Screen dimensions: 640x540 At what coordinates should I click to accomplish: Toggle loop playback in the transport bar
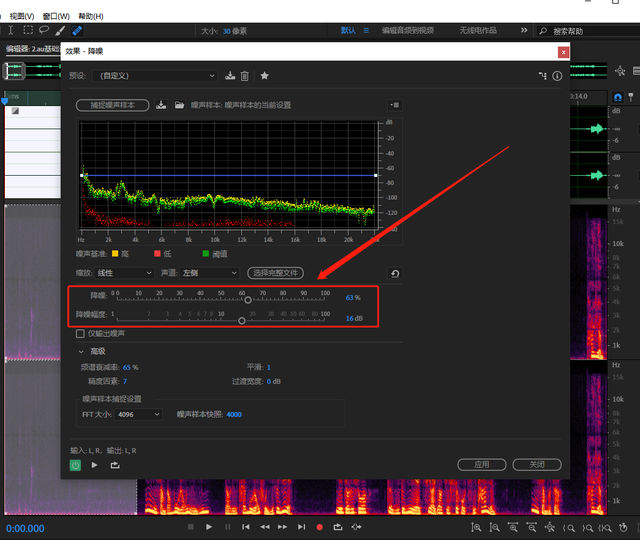[x=338, y=527]
